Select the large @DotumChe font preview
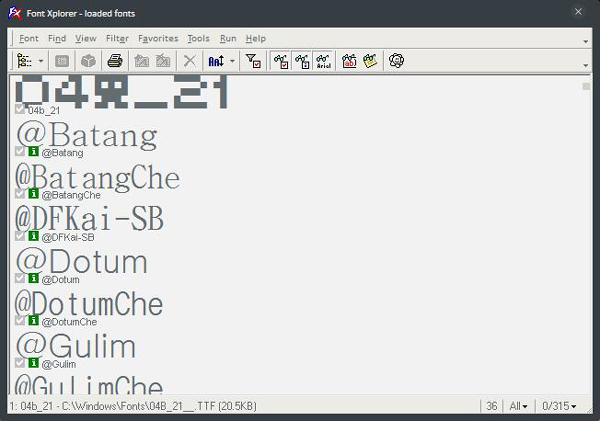 [89, 304]
